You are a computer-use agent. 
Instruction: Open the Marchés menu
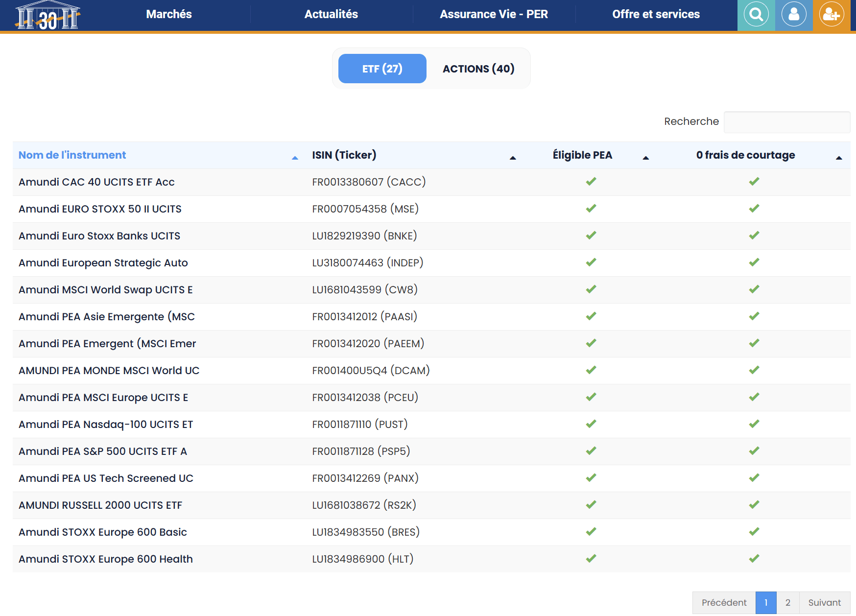(x=169, y=14)
